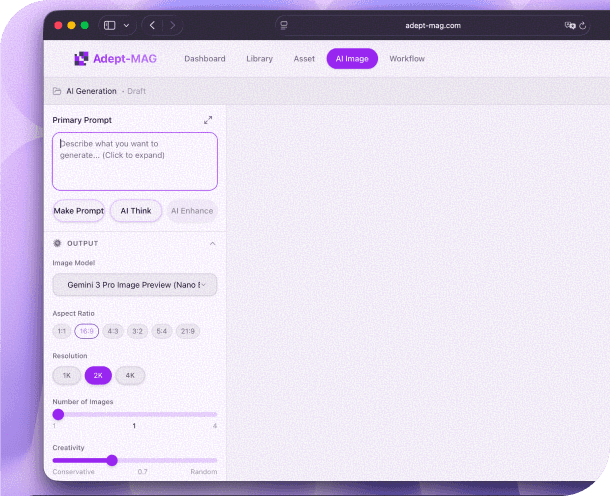This screenshot has height=496, width=610.
Task: Open the Library tab
Action: click(259, 59)
